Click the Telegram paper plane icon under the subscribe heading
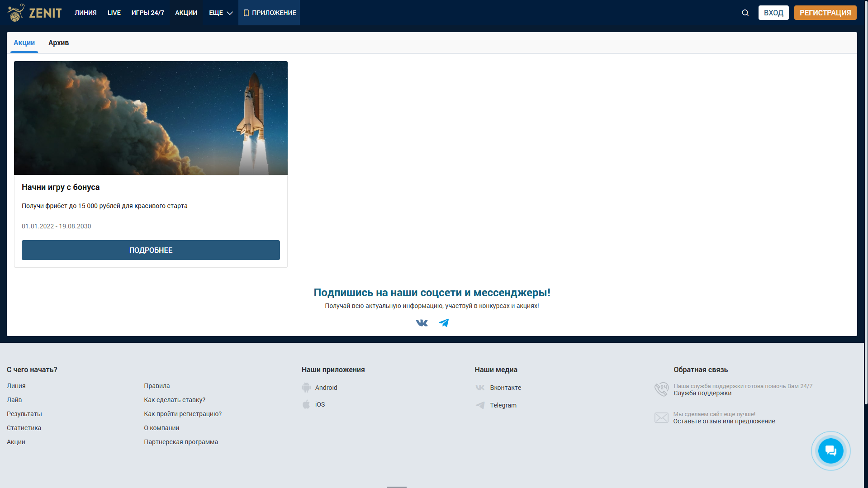 pyautogui.click(x=444, y=322)
